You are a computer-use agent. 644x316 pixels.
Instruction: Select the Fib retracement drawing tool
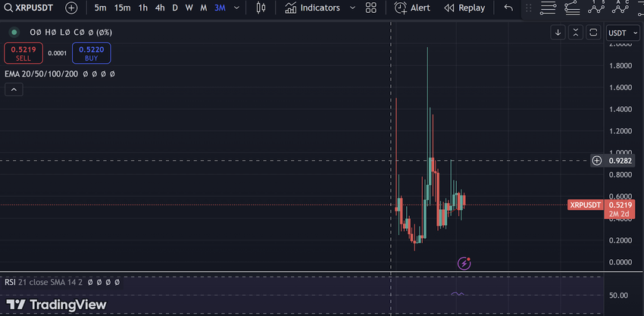click(x=548, y=8)
